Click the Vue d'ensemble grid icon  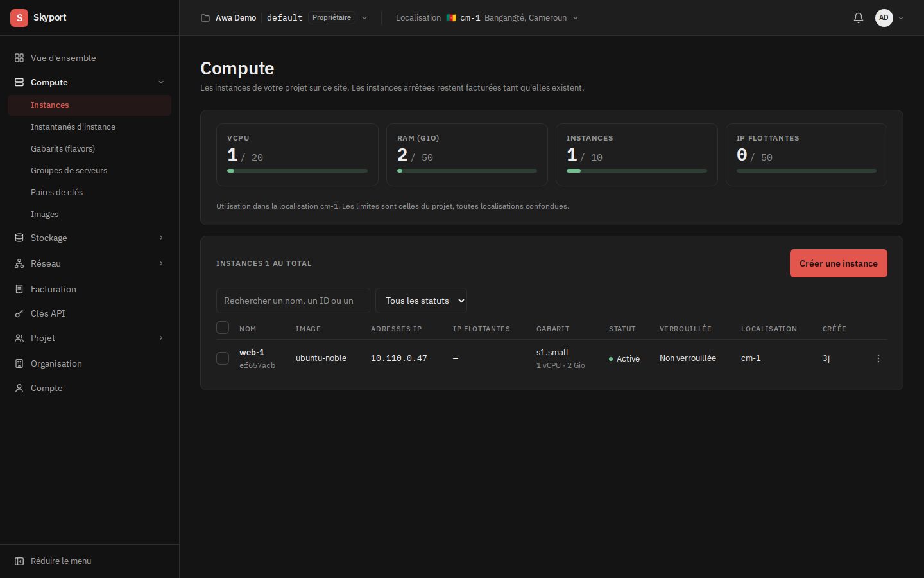19,58
